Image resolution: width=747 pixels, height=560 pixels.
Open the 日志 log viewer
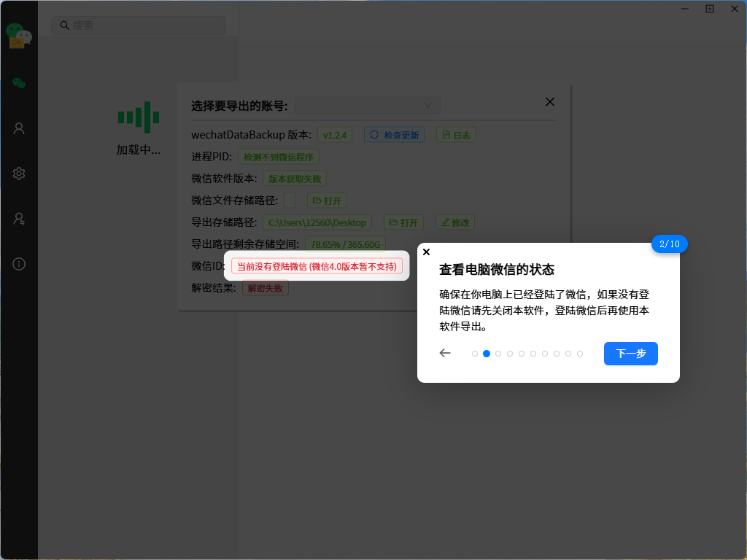pyautogui.click(x=456, y=134)
